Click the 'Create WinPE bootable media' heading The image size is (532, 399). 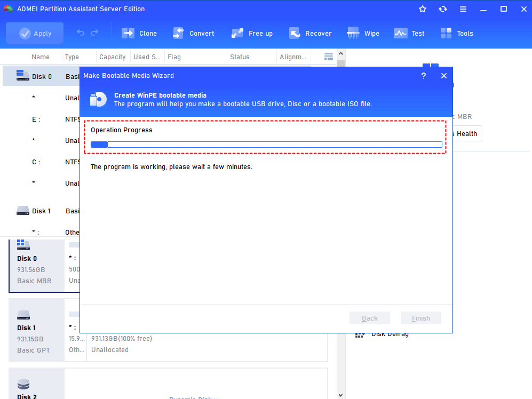160,95
